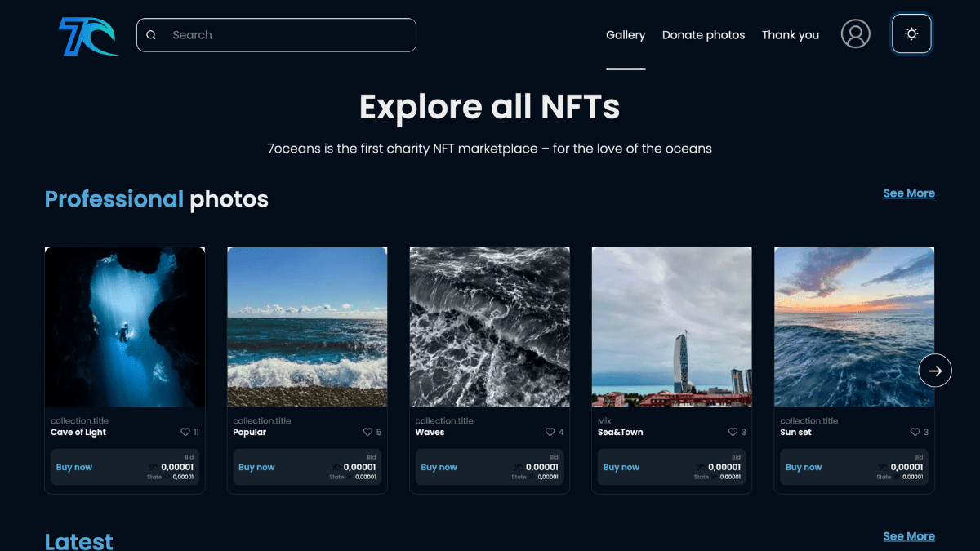Open the Gallery tab
Image resolution: width=980 pixels, height=551 pixels.
pos(626,35)
